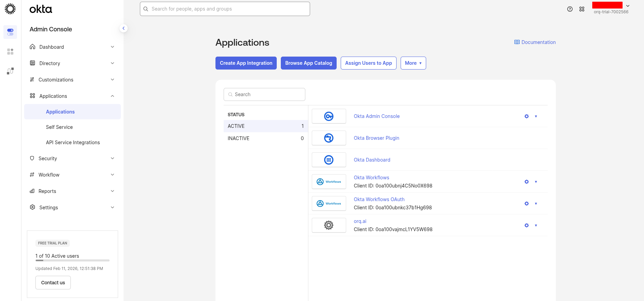Open dropdown arrow for Okta Workflows row
Viewport: 644px width, 301px height.
(536, 182)
